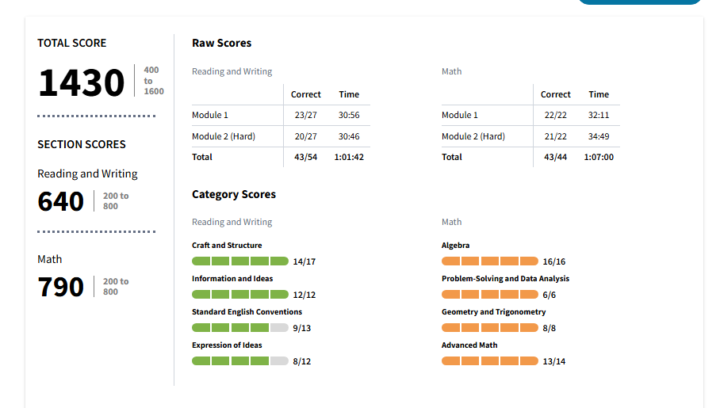Click the blue button at top right
720x408 pixels.
[640, 3]
